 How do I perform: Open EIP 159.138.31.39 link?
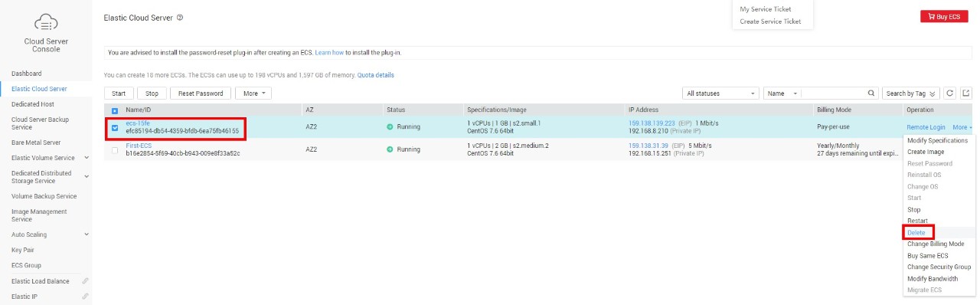(648, 145)
